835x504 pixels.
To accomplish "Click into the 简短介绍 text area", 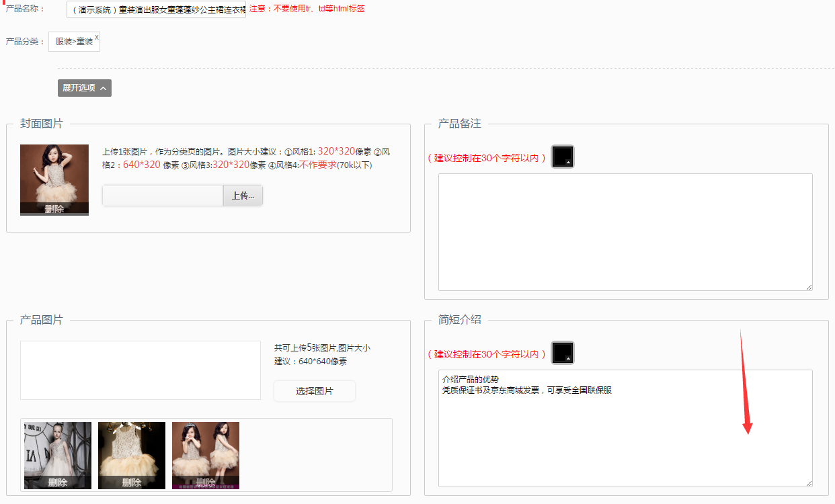I will pos(625,428).
